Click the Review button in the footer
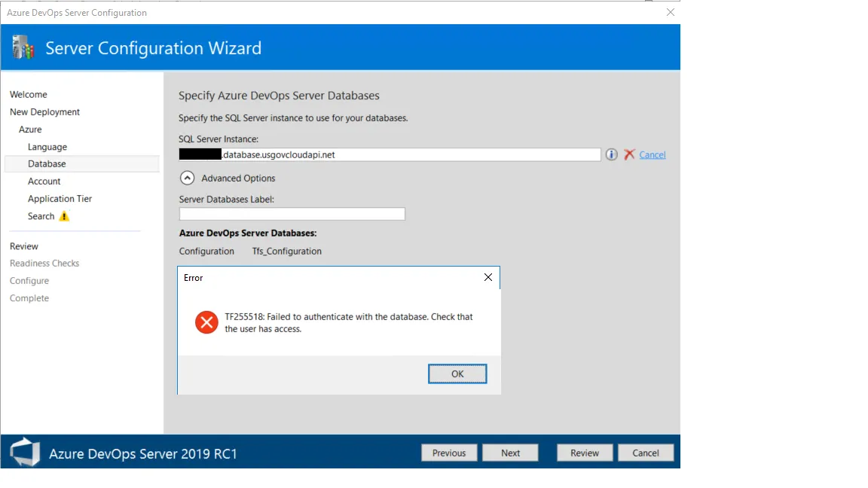The height and width of the screenshot is (488, 868). pyautogui.click(x=585, y=453)
